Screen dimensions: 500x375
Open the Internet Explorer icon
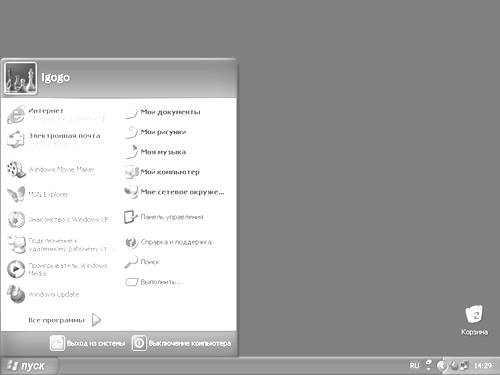[x=16, y=114]
